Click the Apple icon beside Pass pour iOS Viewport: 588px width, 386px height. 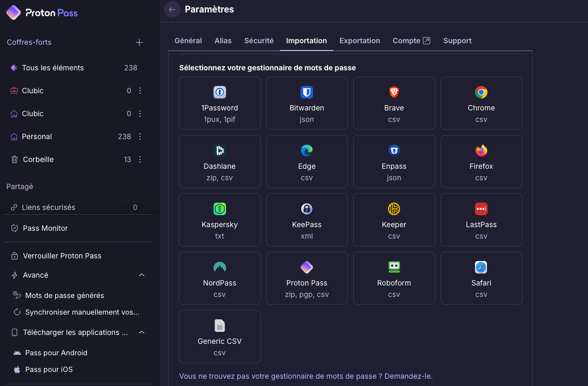click(x=17, y=369)
